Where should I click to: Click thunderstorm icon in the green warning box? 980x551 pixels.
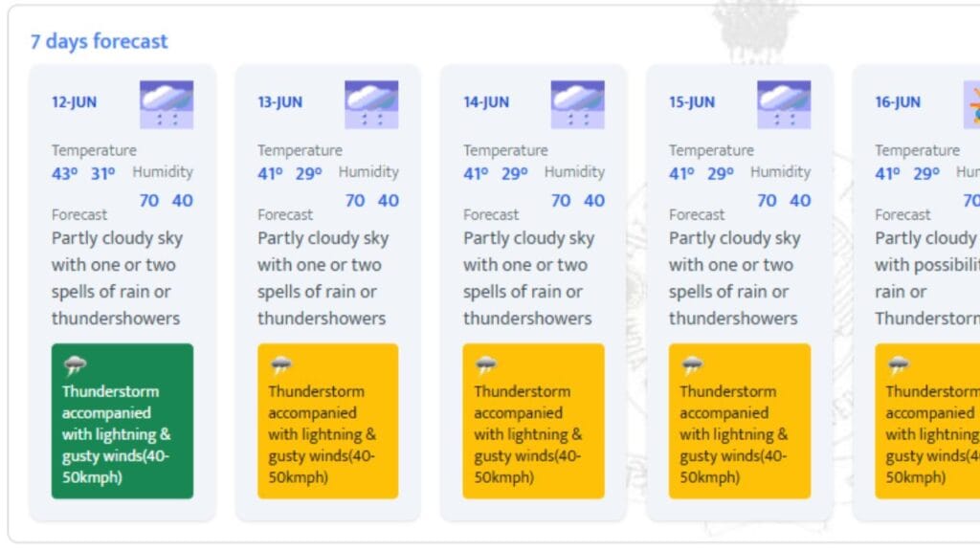[x=75, y=364]
